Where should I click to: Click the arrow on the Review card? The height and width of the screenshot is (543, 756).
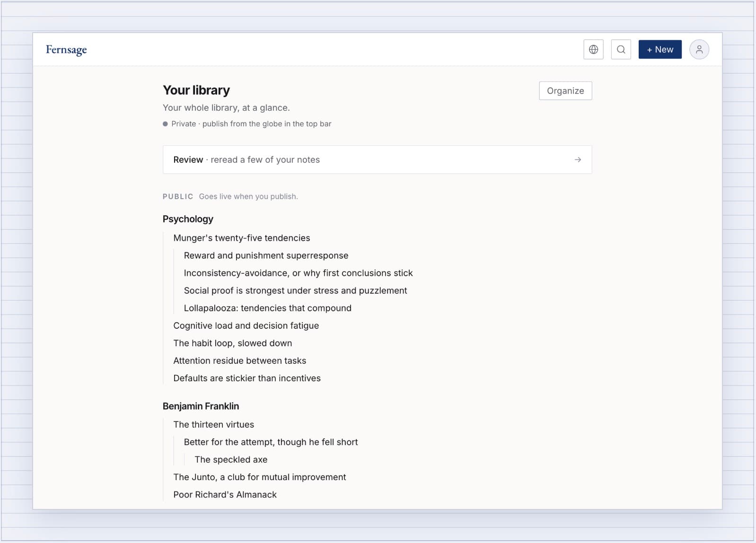(578, 160)
